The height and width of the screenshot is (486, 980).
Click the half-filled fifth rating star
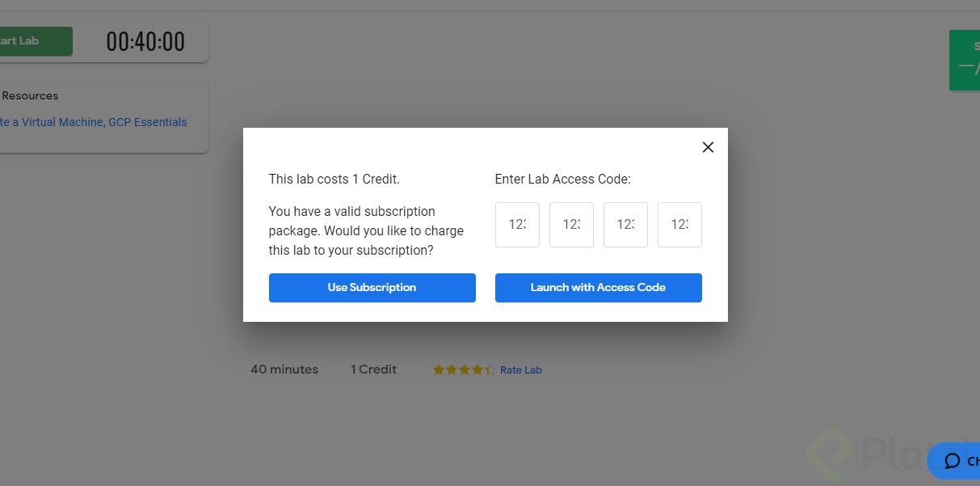pos(490,370)
